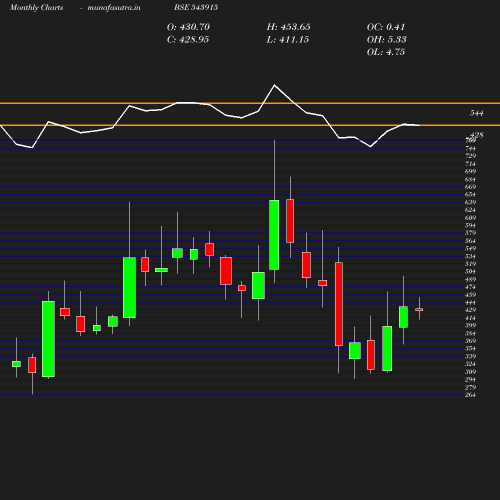Select the open value "O: 430.70"
The image size is (500, 500).
pos(188,27)
